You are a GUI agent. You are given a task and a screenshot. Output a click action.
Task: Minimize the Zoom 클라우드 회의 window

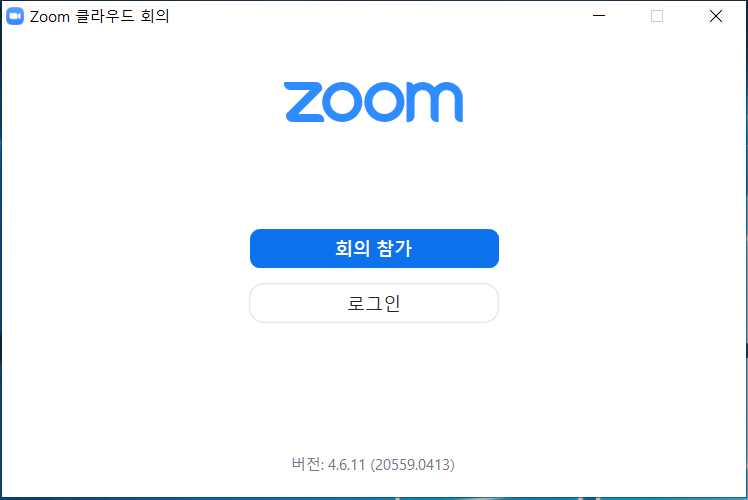[x=599, y=16]
